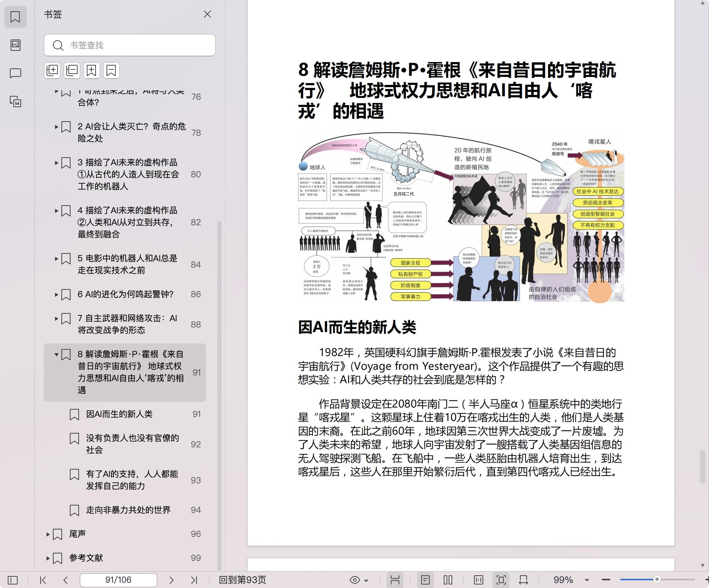
Task: Click the zoom slider handle
Action: point(657,580)
